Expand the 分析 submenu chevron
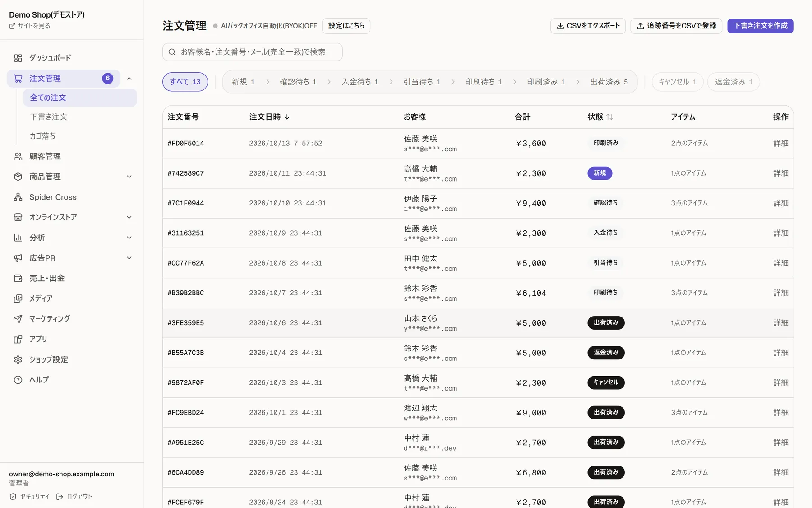 pyautogui.click(x=129, y=238)
